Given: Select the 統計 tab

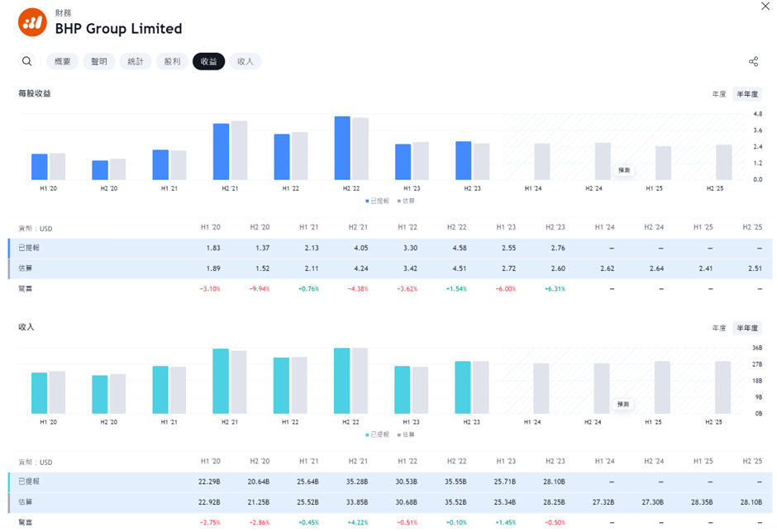Looking at the screenshot, I should [136, 61].
